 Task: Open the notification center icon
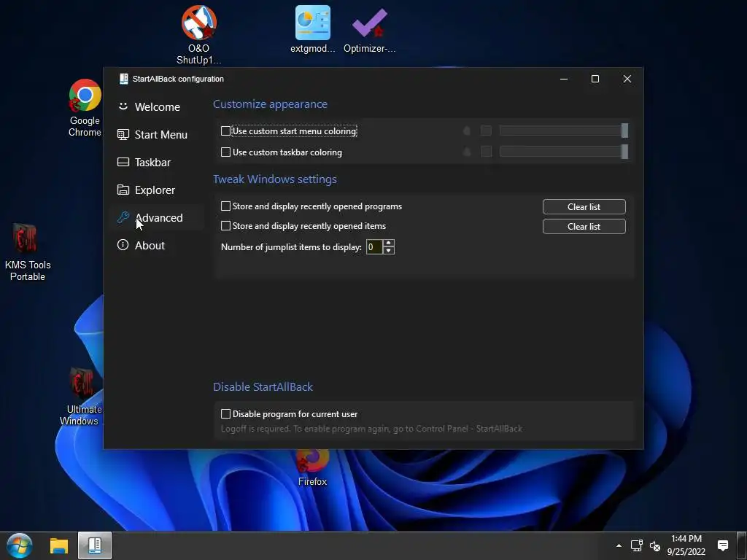click(723, 545)
